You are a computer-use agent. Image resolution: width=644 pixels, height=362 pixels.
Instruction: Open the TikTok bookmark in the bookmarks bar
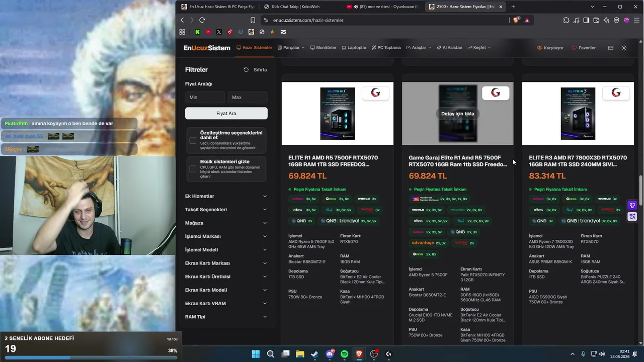point(230,32)
